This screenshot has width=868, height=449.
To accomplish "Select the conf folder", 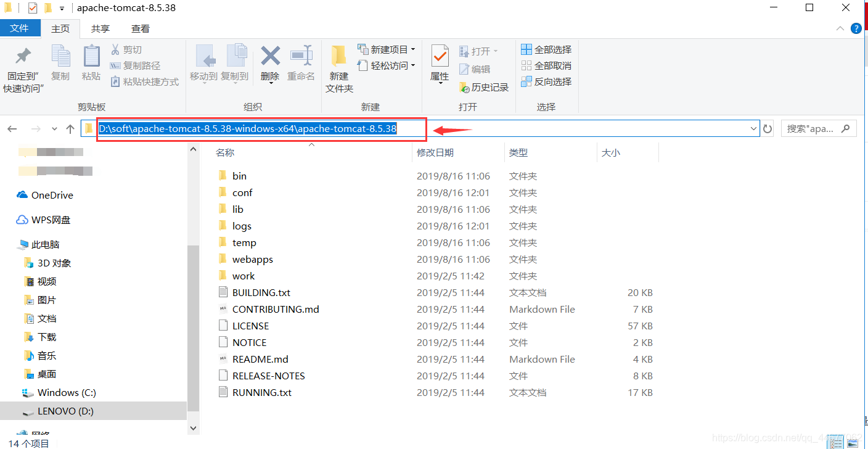I will click(x=242, y=192).
